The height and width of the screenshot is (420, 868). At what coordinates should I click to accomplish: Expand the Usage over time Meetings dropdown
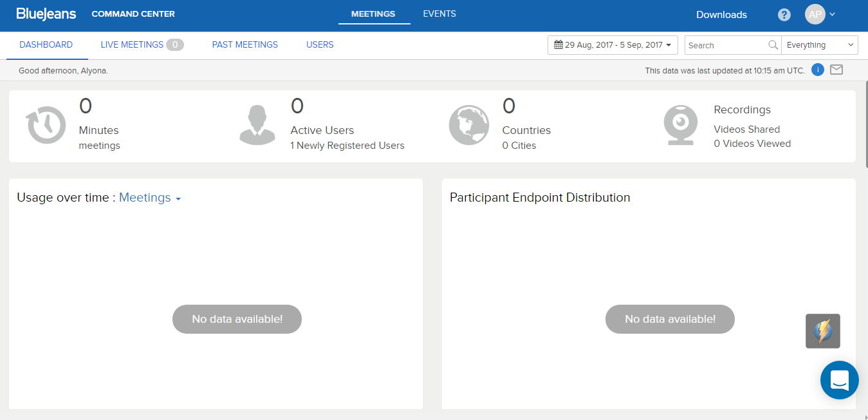point(149,198)
